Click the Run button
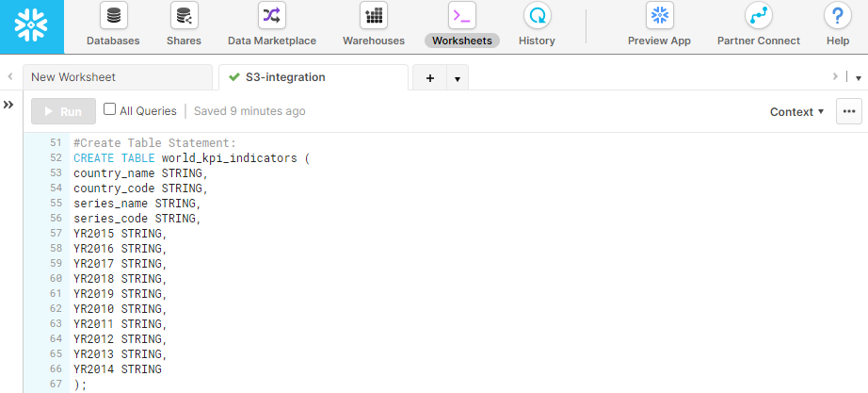The width and height of the screenshot is (868, 393). click(x=63, y=111)
